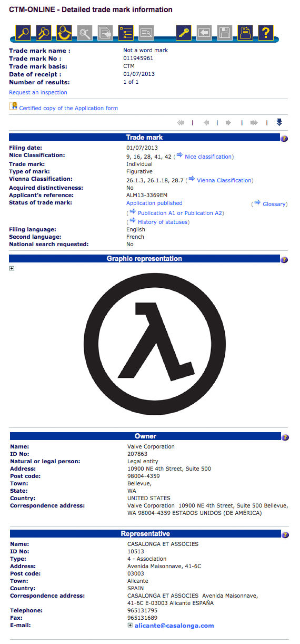The height and width of the screenshot is (644, 300).
Task: Go to next result single-right arrow
Action: coord(228,123)
